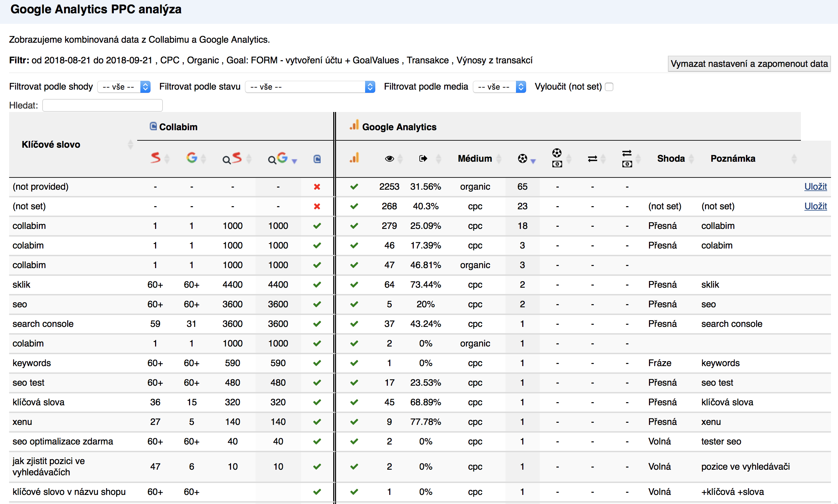Click Vymazat nastavení a zapomenout data button
The image size is (838, 504).
(749, 64)
